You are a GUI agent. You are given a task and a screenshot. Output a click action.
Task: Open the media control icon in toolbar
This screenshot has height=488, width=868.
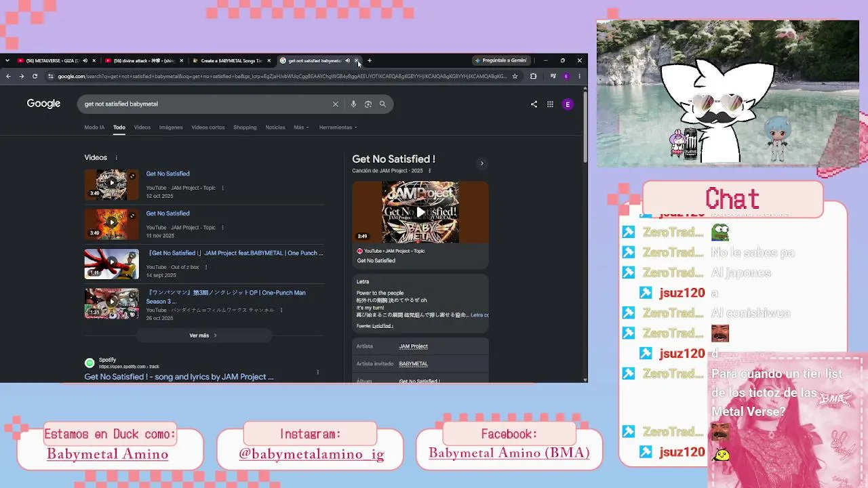click(x=553, y=77)
